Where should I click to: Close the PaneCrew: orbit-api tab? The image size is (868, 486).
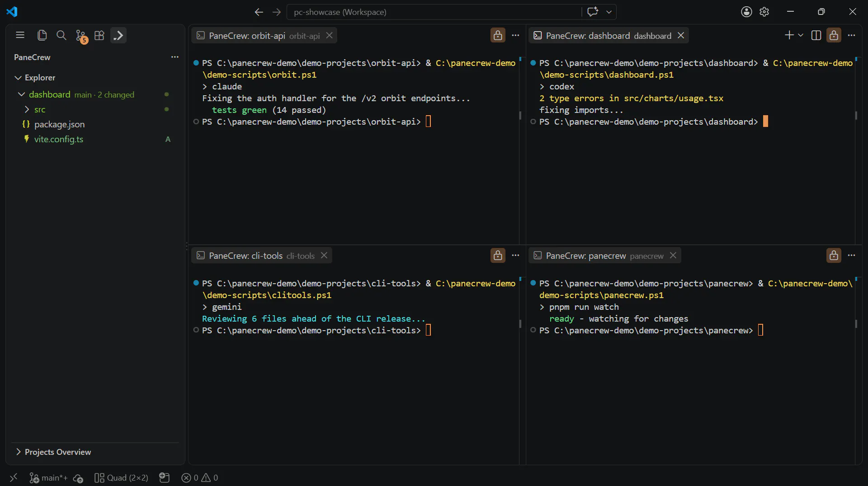[330, 35]
